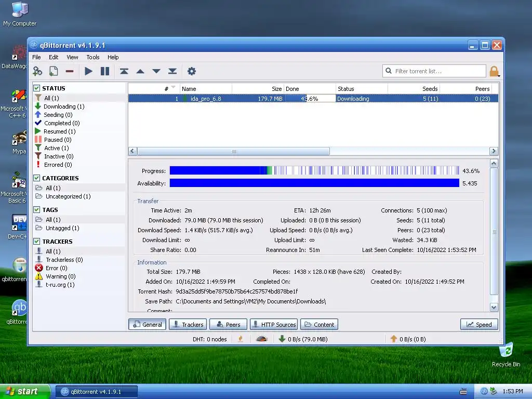The height and width of the screenshot is (399, 532).
Task: Move torrent down in queue icon
Action: 156,71
